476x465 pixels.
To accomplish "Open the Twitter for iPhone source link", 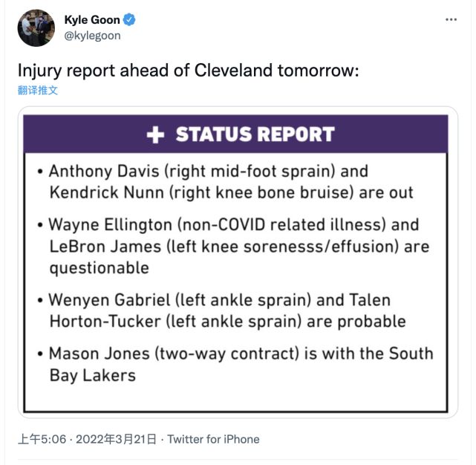I will click(214, 439).
